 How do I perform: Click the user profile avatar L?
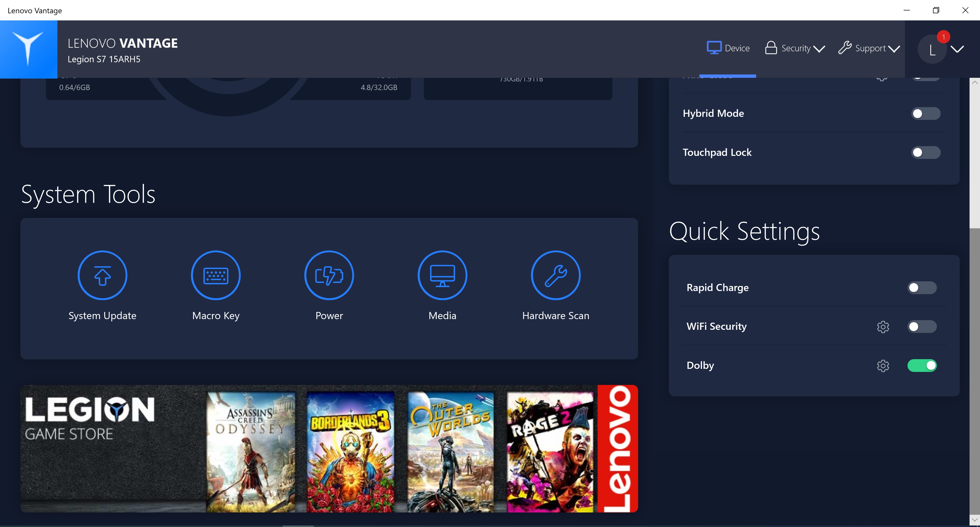[932, 49]
